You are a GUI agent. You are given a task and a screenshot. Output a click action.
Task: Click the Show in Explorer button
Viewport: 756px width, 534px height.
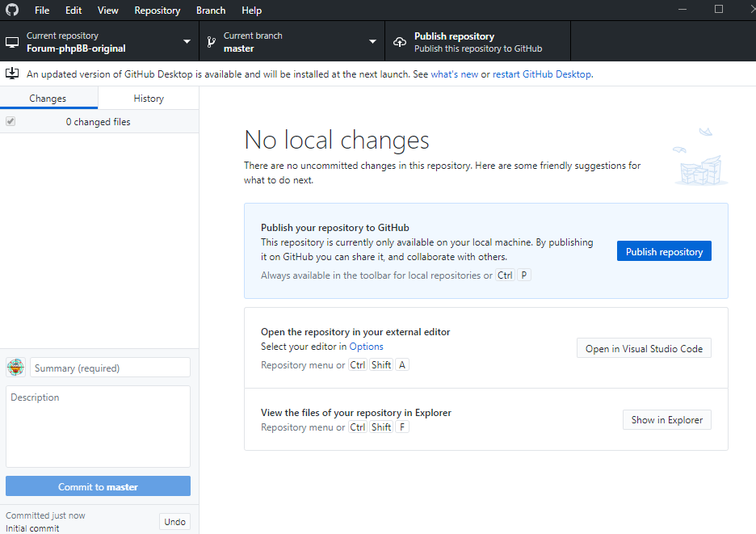click(x=666, y=420)
